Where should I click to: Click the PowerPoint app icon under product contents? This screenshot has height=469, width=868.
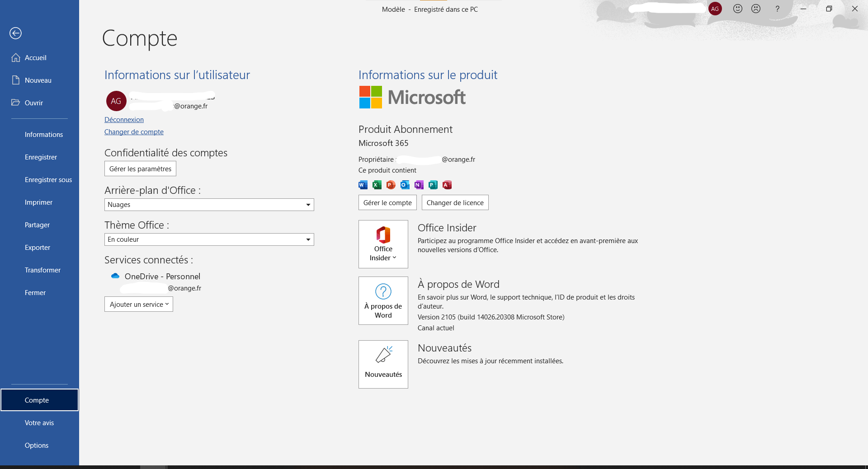tap(391, 185)
